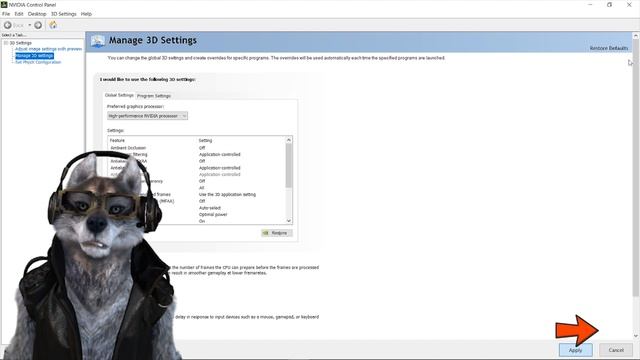Click the Manage 3D Settings header icon
640x360 pixels.
point(98,41)
